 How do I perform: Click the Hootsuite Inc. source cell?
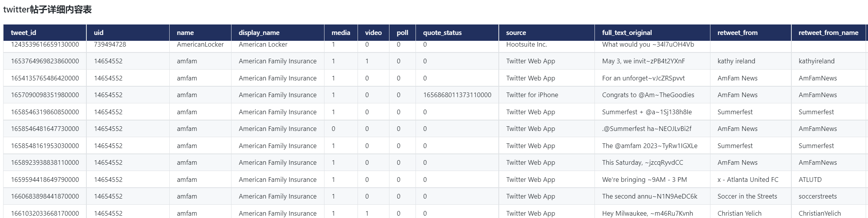tap(526, 45)
